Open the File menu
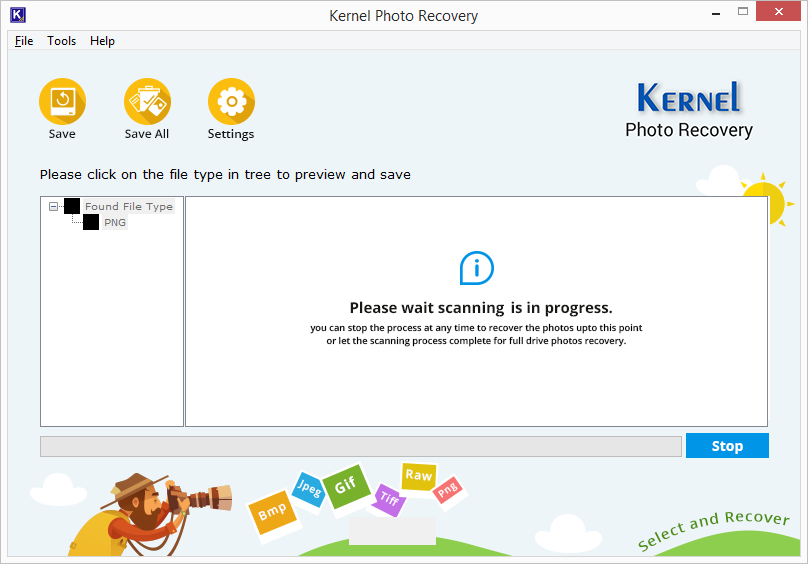808x564 pixels. [24, 41]
